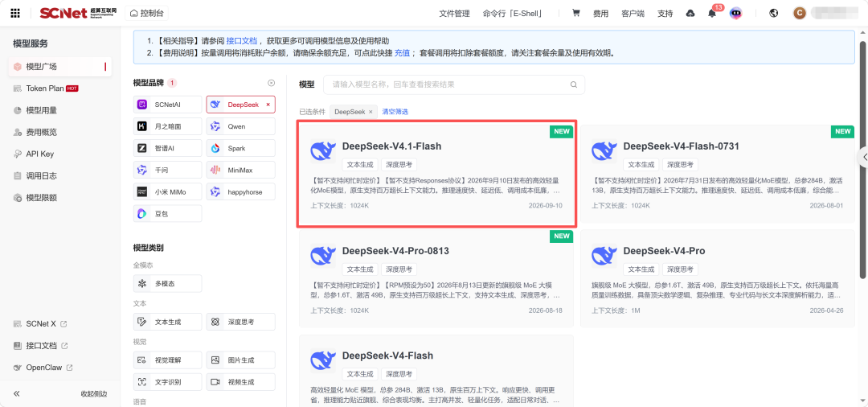The image size is (868, 407).
Task: Open the DeepSeek-V4.1-Flash model card
Action: pyautogui.click(x=437, y=174)
